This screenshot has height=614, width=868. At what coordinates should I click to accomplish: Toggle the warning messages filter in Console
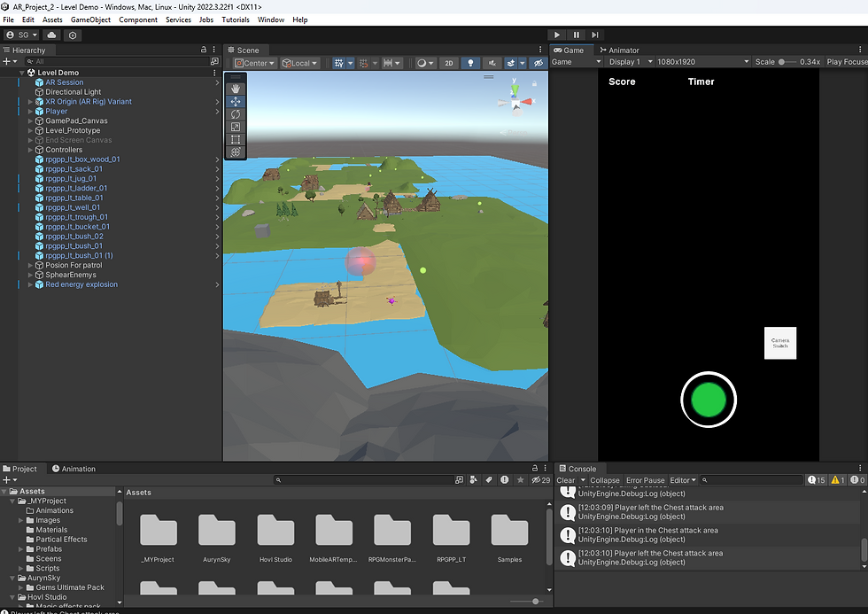pos(836,479)
